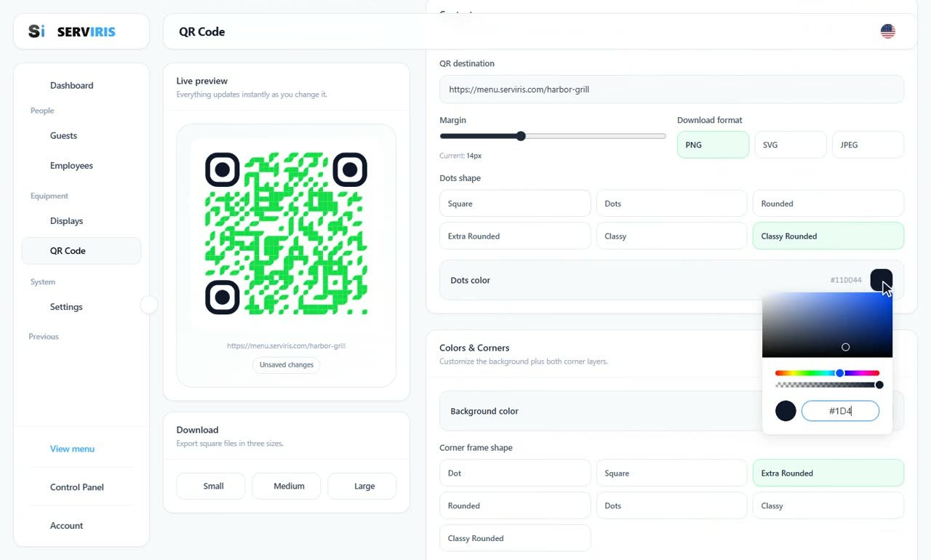Click the Dots color swatch
The width and height of the screenshot is (931, 560).
pyautogui.click(x=881, y=280)
